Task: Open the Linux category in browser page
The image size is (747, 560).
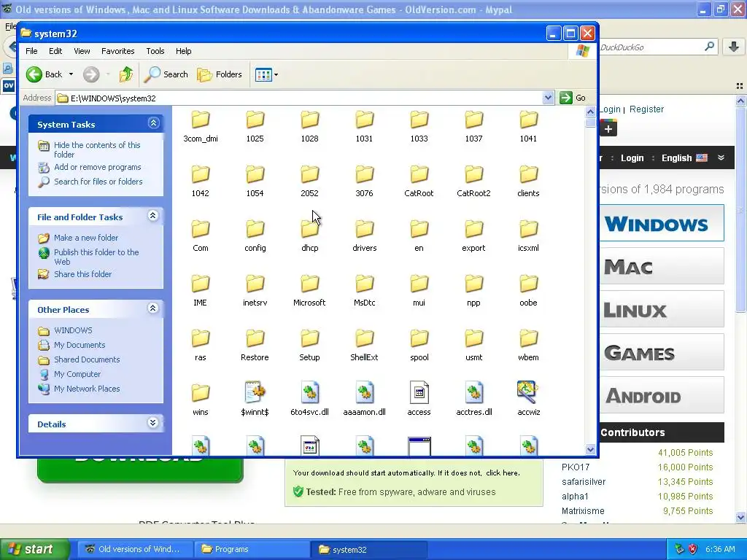Action: [661, 309]
